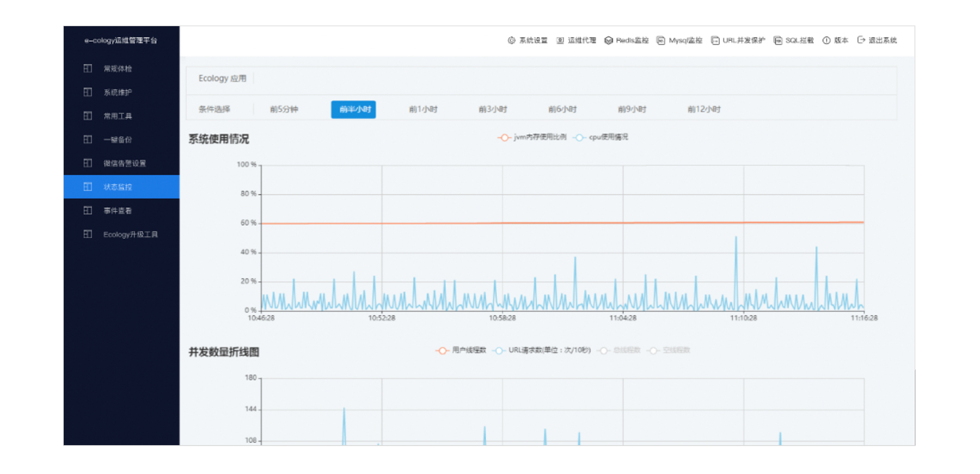Select the 前9小时 time range
This screenshot has height=474, width=980.
point(632,109)
